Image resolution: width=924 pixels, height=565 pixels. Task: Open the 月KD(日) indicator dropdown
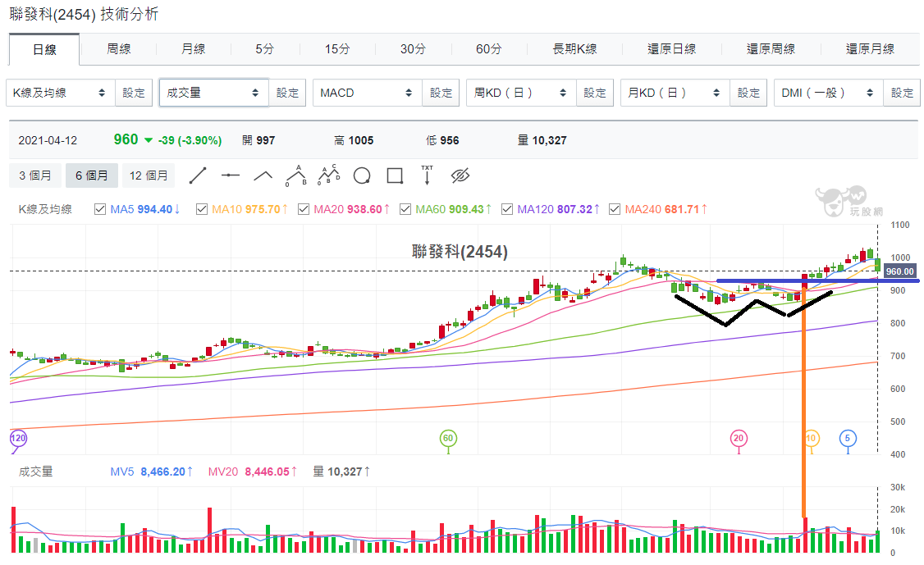(x=675, y=93)
